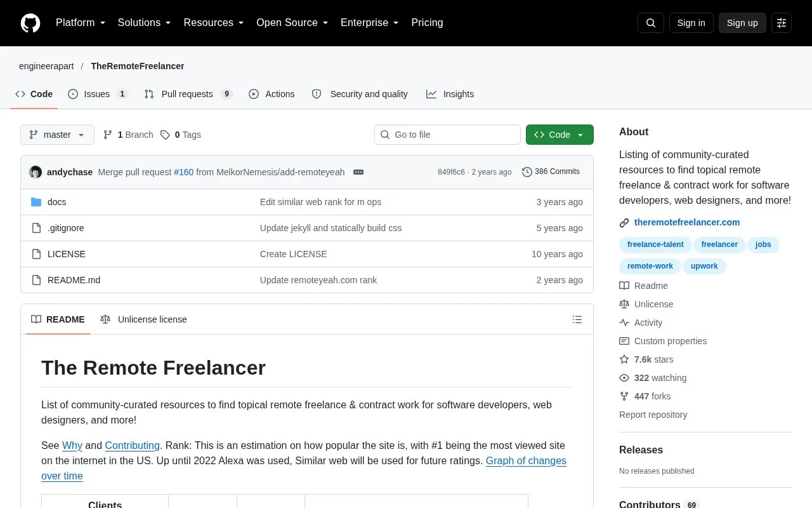The width and height of the screenshot is (812, 508).
Task: Switch to the Issues tab
Action: pos(98,94)
